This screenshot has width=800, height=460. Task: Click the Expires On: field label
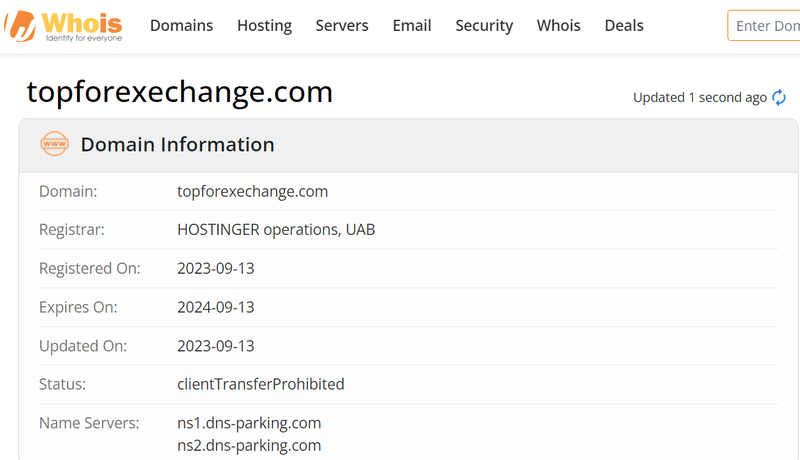click(78, 307)
